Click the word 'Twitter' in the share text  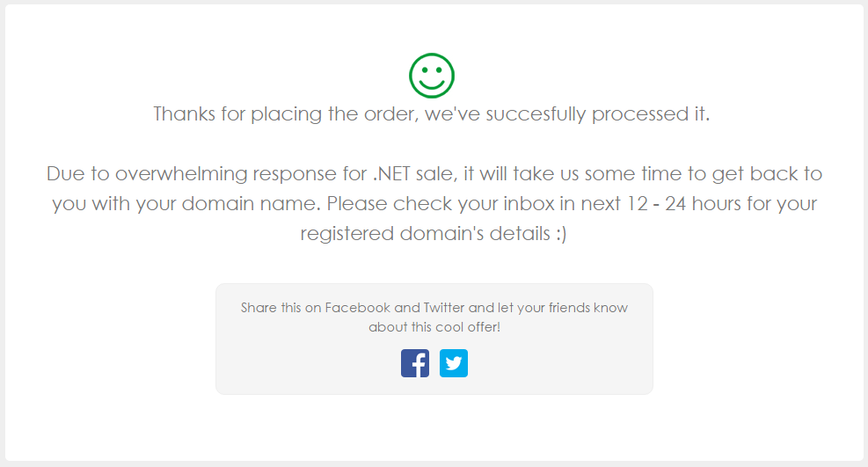[x=444, y=308]
